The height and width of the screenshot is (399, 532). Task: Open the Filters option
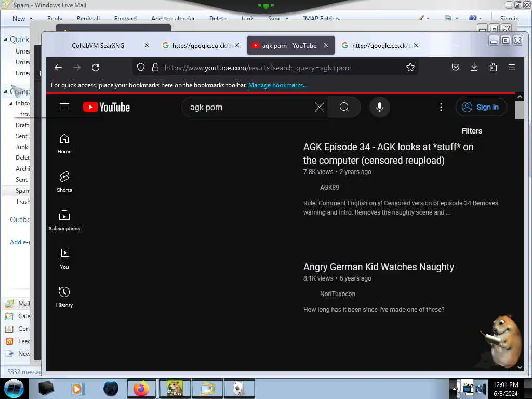pyautogui.click(x=472, y=131)
